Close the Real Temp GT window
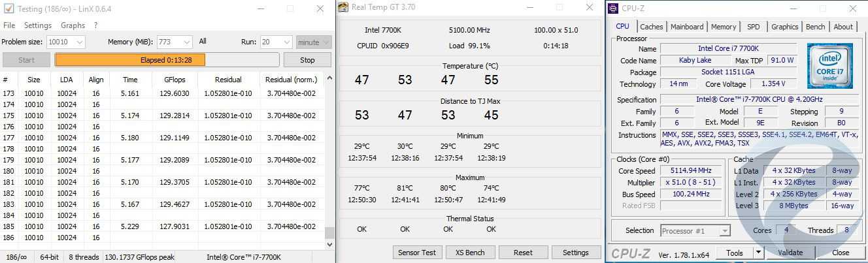Screen dimensions: 868x263 [x=590, y=8]
